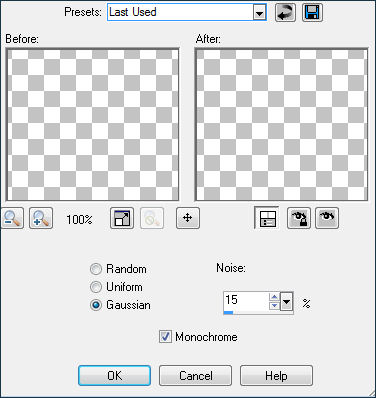This screenshot has width=376, height=398.
Task: Click the proof eye icon
Action: click(x=327, y=218)
